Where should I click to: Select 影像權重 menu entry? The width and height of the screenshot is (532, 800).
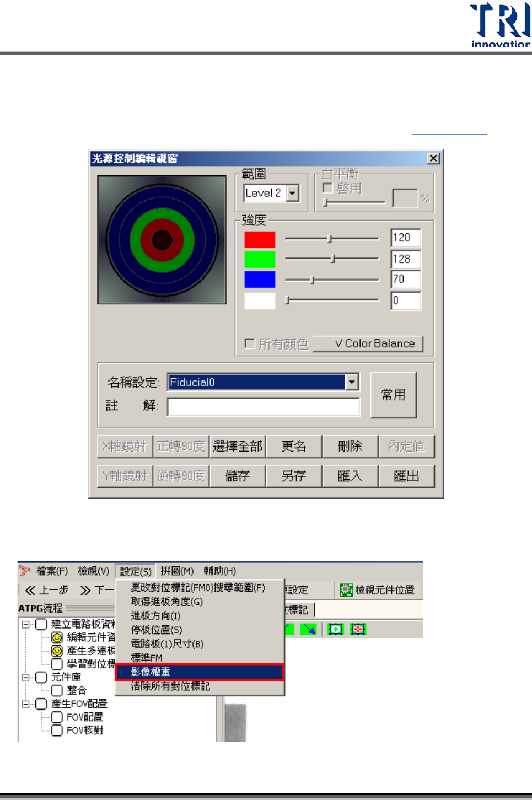pyautogui.click(x=200, y=672)
